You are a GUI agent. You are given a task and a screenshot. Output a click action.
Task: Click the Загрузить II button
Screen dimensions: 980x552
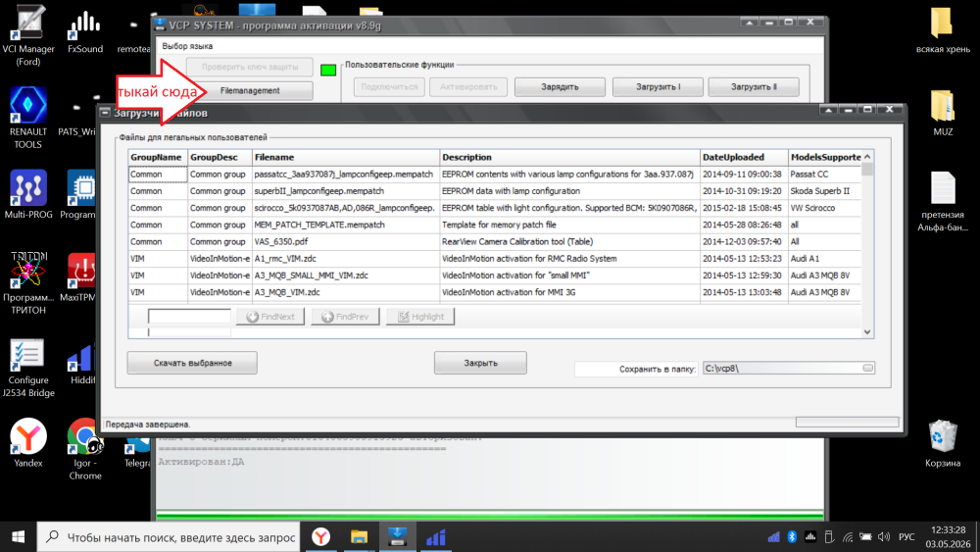tap(754, 87)
